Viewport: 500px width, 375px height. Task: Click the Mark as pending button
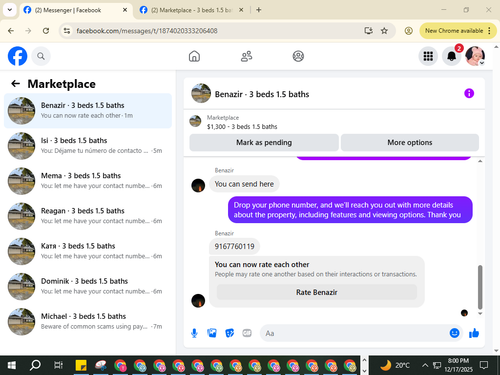point(264,143)
